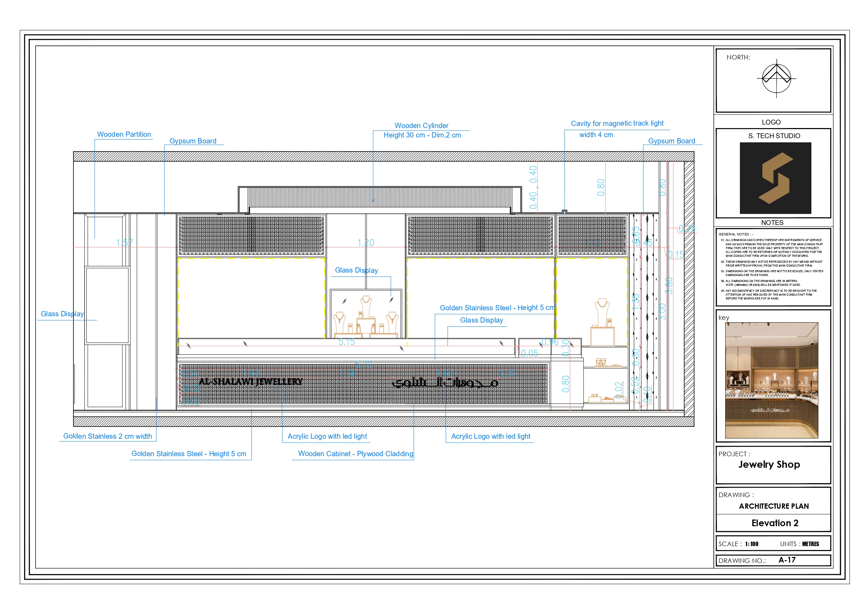Select the Gypsum Board label beside Wooden Partition
The image size is (868, 614).
coord(193,141)
